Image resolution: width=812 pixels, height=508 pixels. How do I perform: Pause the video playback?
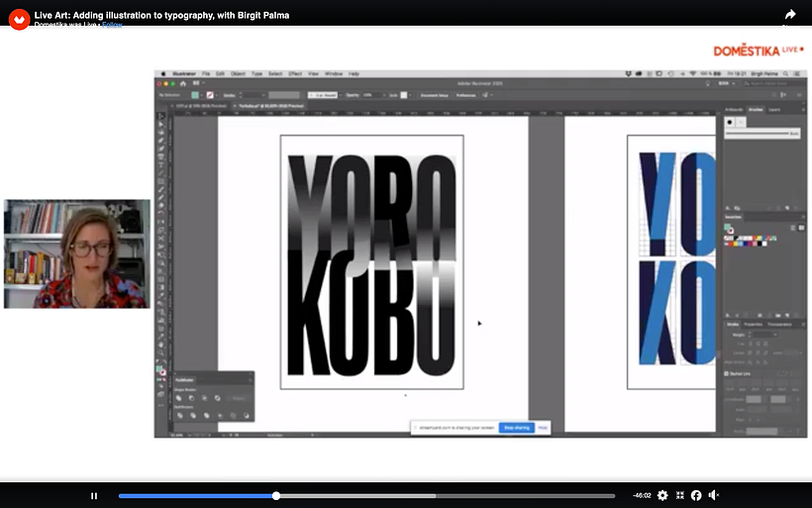(x=94, y=495)
